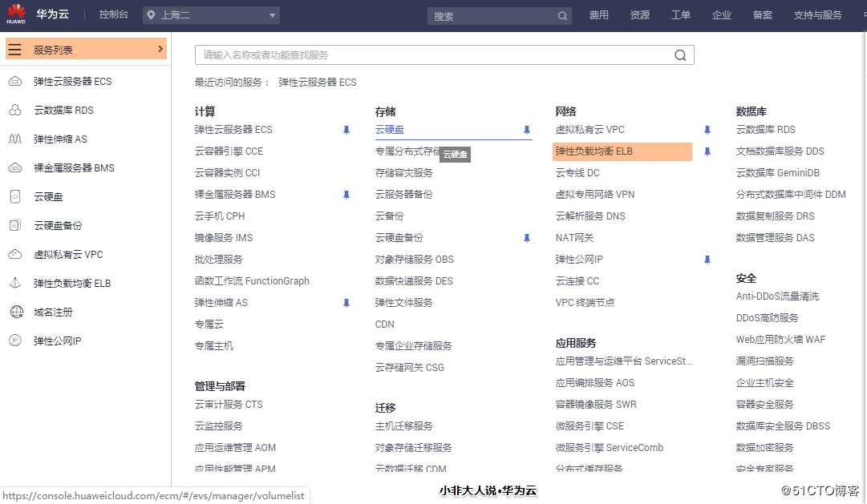Open NAT网关 service
The width and height of the screenshot is (867, 504).
[574, 238]
